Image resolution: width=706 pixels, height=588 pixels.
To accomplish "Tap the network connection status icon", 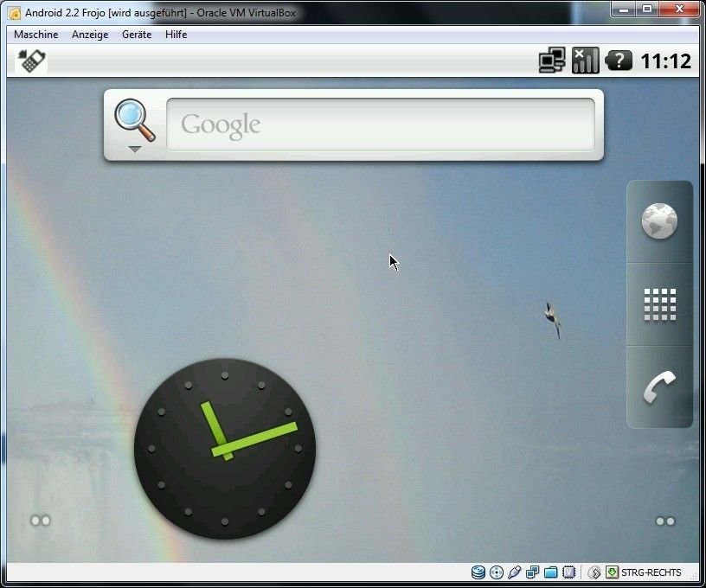I will (x=552, y=61).
